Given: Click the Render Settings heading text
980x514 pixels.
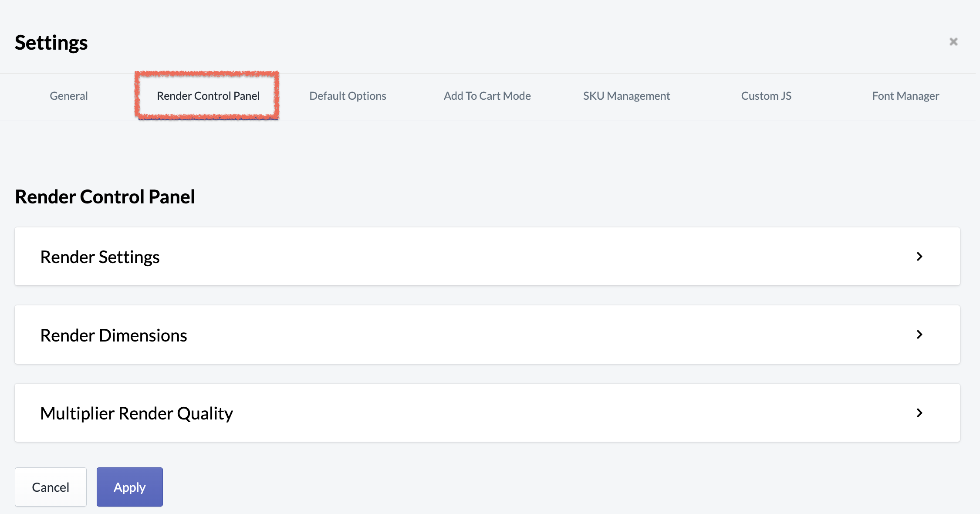Looking at the screenshot, I should pyautogui.click(x=100, y=257).
